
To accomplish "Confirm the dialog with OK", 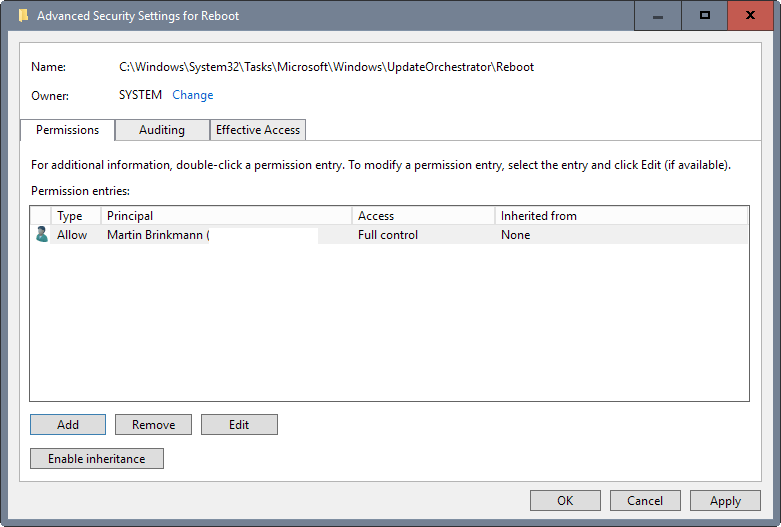I will tap(565, 501).
